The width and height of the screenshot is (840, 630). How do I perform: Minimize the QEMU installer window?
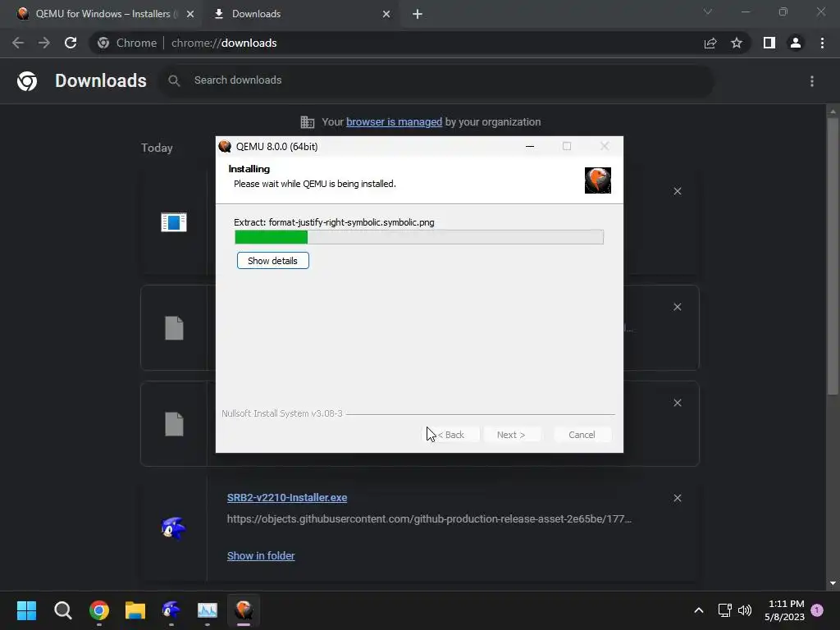click(530, 146)
